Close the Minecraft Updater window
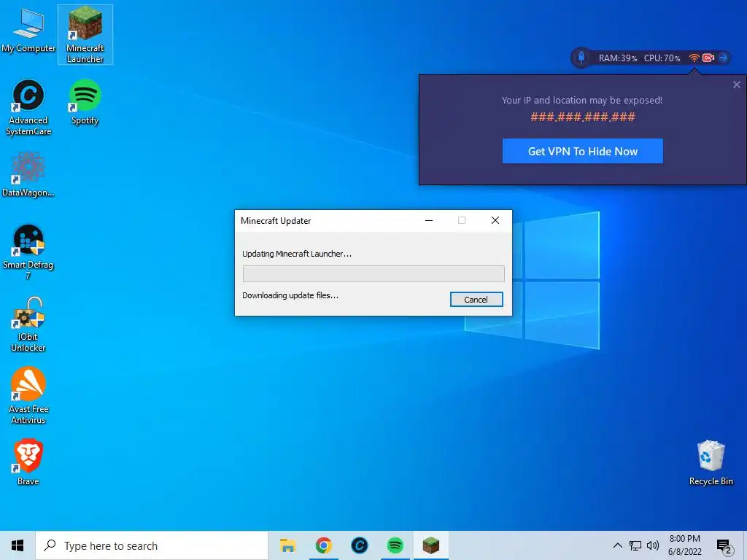Screen dimensions: 747x560 pos(495,220)
